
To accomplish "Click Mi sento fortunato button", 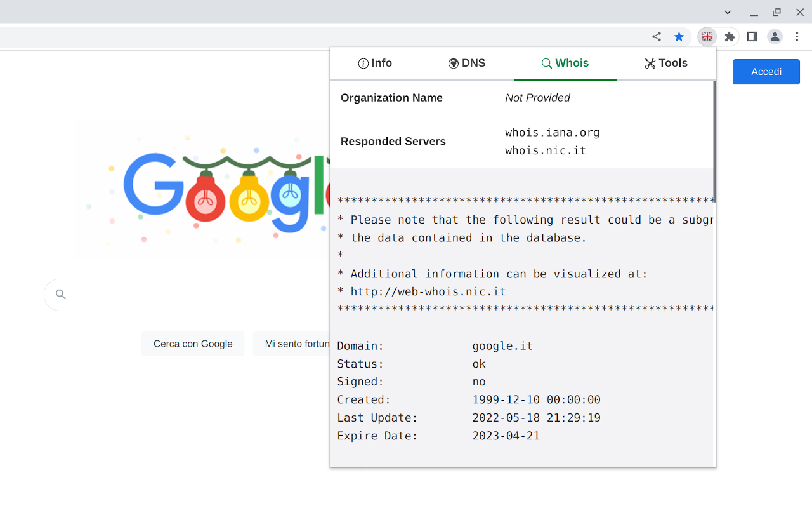I will click(x=292, y=344).
